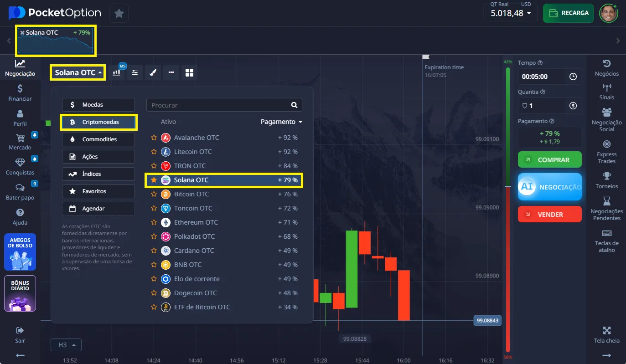626x364 pixels.
Task: Open the more options ellipsis menu
Action: tap(171, 72)
